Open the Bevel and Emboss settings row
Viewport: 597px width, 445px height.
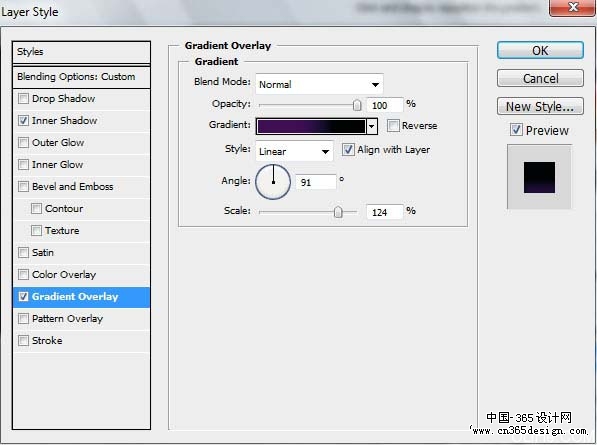[x=81, y=187]
